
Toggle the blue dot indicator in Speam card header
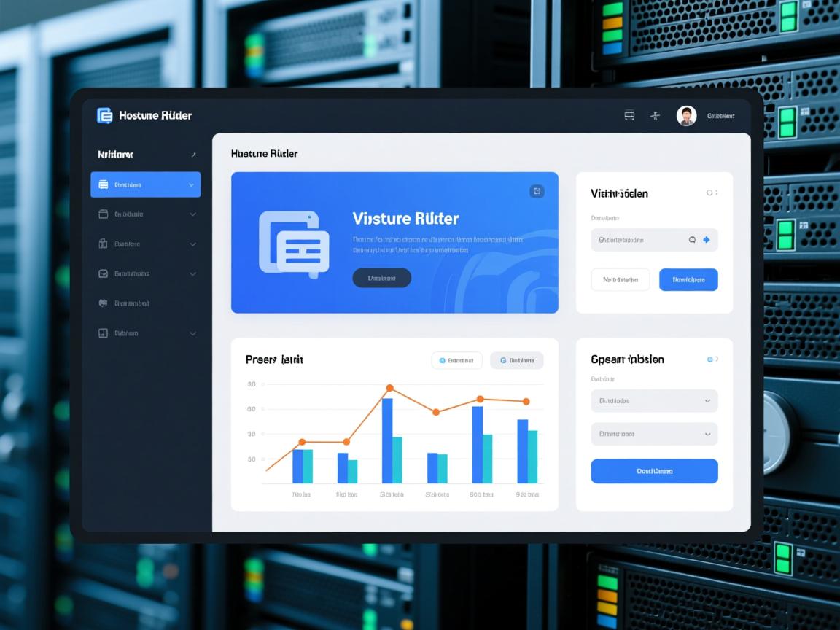point(711,359)
